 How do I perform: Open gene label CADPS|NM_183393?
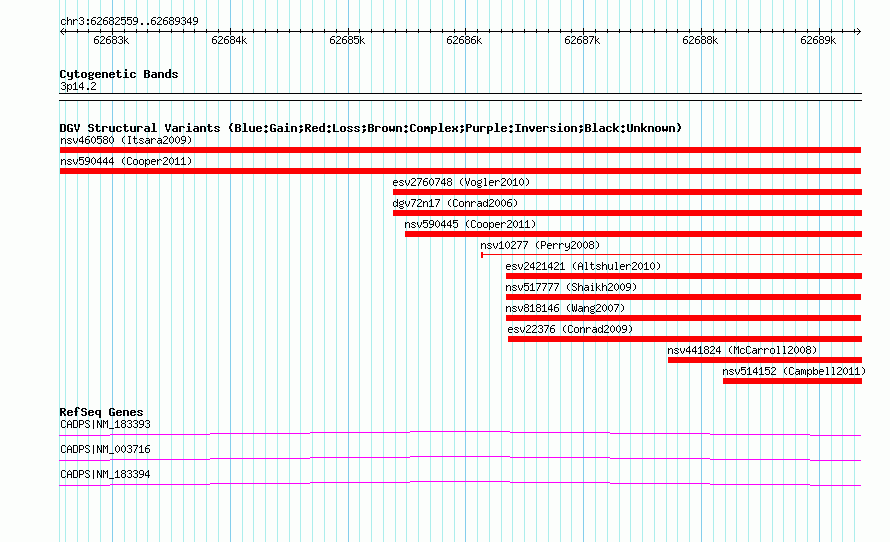106,425
